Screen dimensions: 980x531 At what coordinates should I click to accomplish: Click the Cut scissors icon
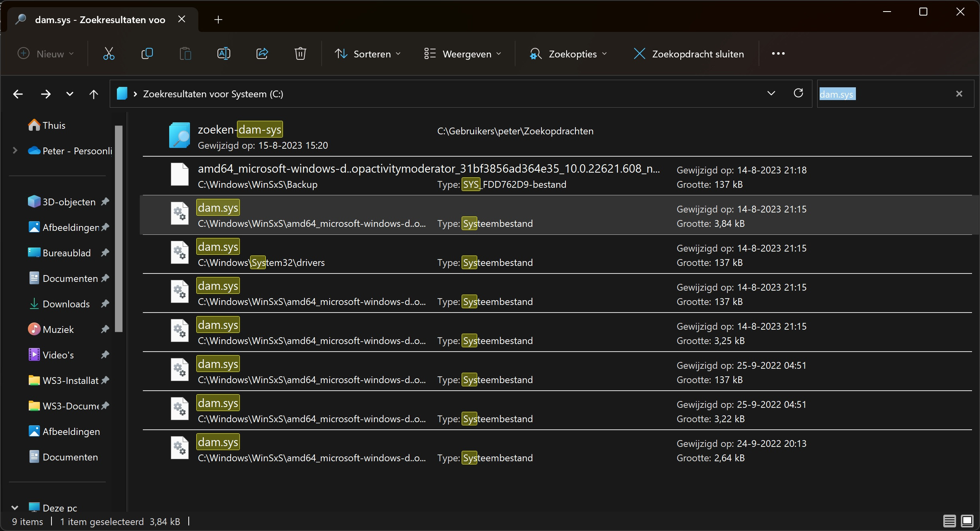pos(109,53)
